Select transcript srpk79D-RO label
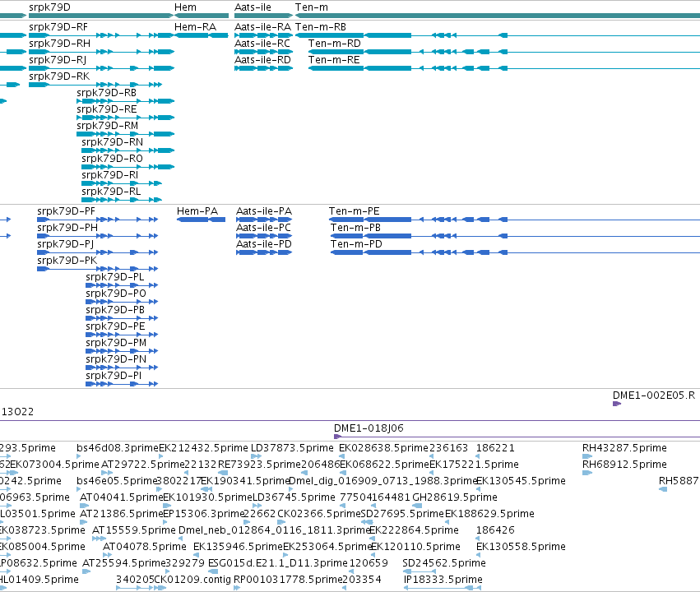700x592 pixels. [x=112, y=159]
